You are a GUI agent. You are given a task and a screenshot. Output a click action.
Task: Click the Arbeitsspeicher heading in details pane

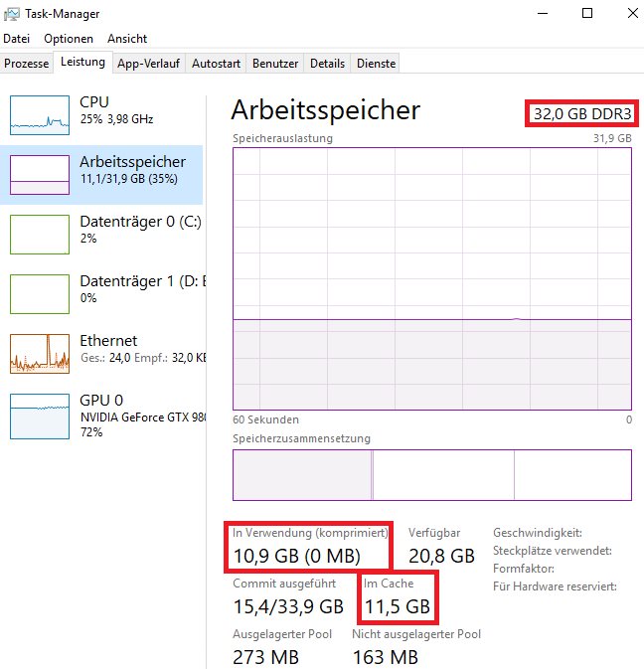pyautogui.click(x=325, y=110)
